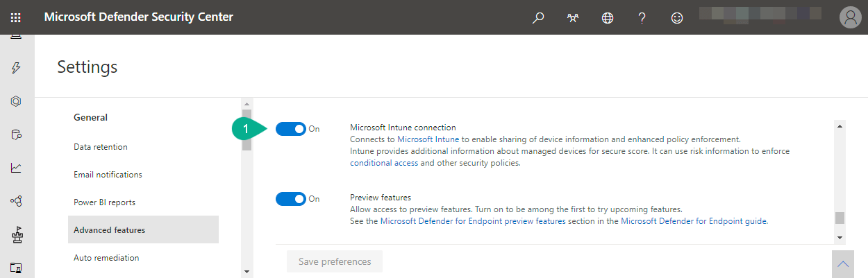Open Microsoft Defender for Endpoint guide link
The image size is (868, 278).
pos(694,221)
